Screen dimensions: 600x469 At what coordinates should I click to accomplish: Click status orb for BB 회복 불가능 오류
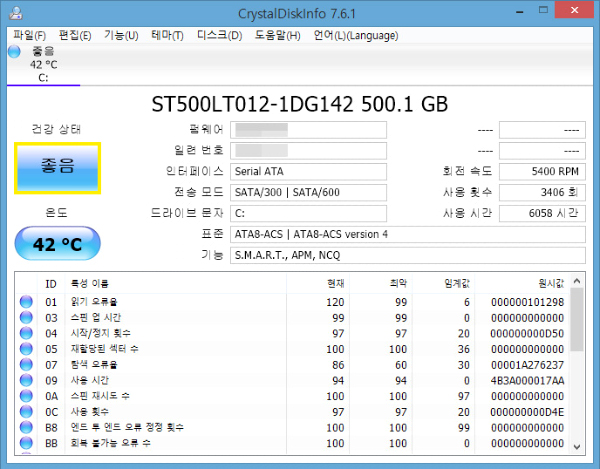coord(26,443)
